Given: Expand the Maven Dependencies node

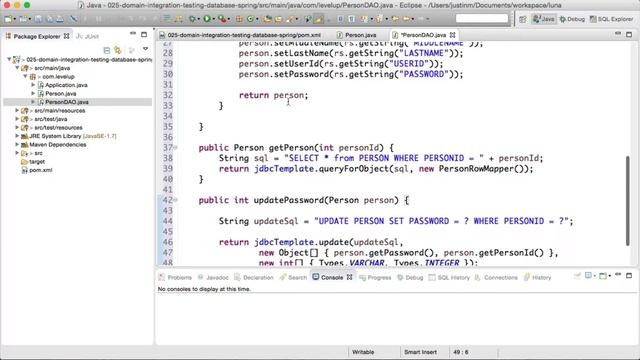Looking at the screenshot, I should point(17,144).
